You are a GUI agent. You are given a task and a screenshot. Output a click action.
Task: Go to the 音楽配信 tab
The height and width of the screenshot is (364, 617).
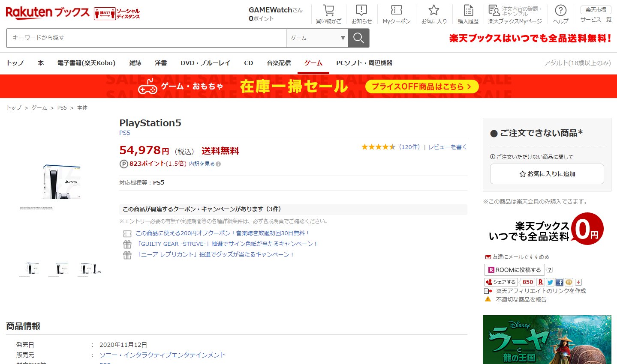coord(279,63)
